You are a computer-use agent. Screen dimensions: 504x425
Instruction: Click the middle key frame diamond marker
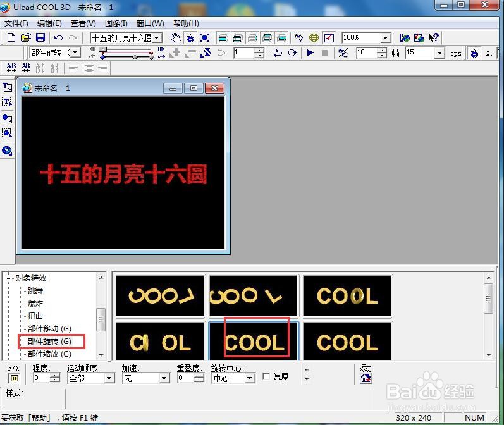(x=135, y=57)
